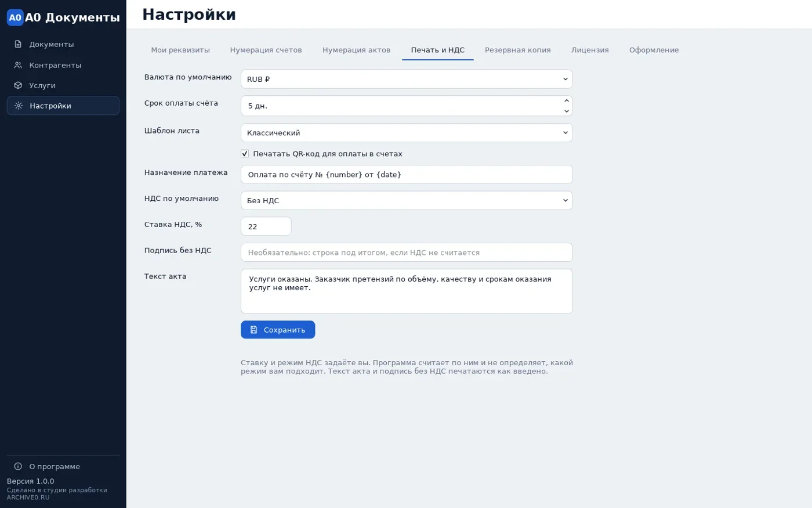Click the Версия 1.0.0 text
The height and width of the screenshot is (508, 812).
coord(30,481)
